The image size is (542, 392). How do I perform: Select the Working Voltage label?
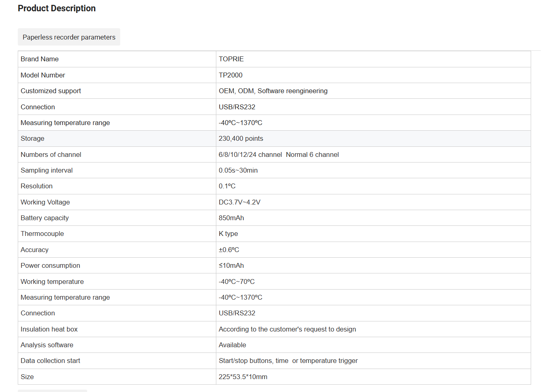tap(45, 202)
